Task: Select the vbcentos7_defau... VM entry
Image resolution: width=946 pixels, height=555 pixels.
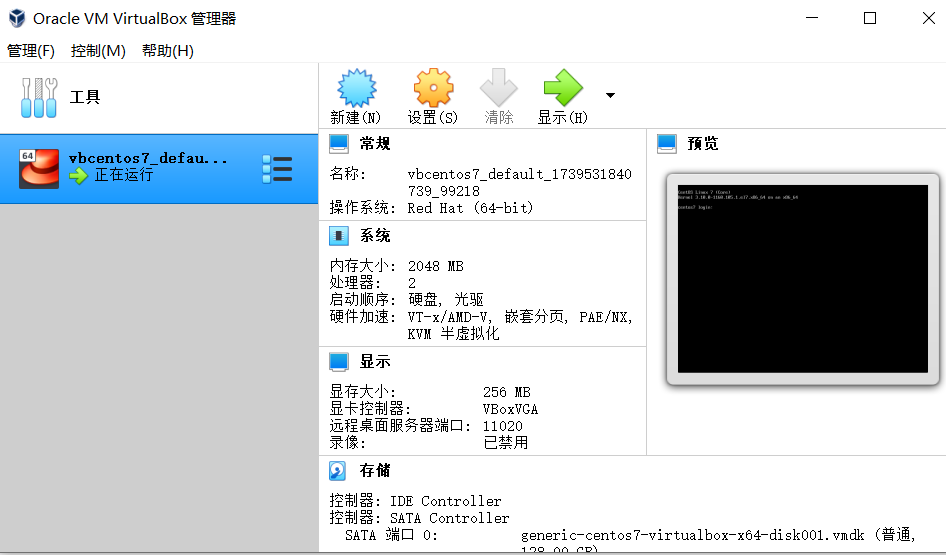Action: pyautogui.click(x=159, y=169)
